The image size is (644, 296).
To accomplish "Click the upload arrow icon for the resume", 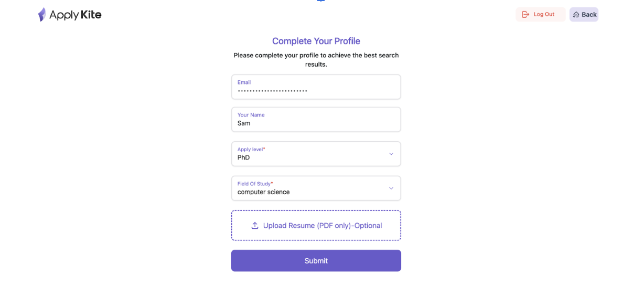I will (x=255, y=225).
